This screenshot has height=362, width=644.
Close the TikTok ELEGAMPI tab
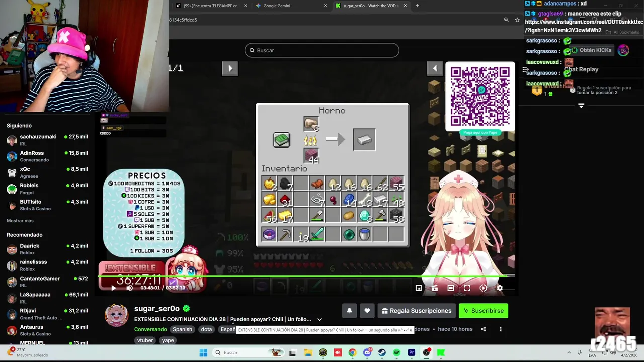click(x=246, y=6)
